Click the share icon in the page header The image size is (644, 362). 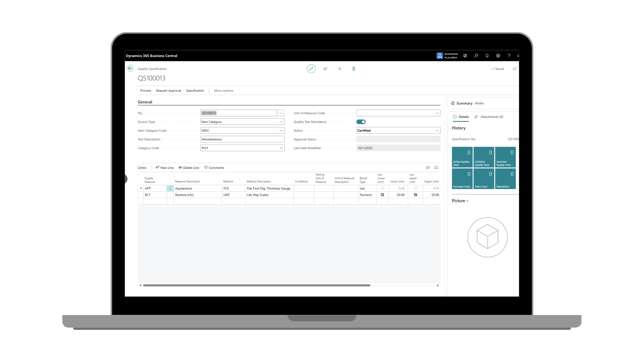point(325,69)
